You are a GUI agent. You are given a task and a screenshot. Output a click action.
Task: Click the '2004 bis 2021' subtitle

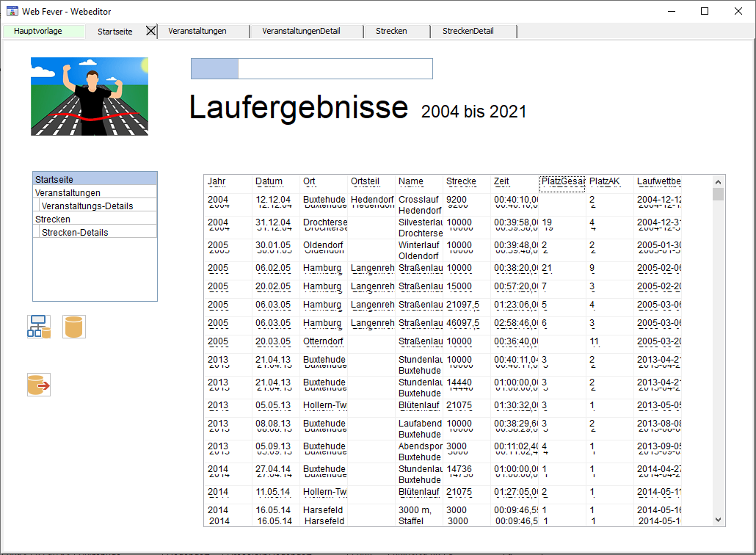pyautogui.click(x=473, y=112)
